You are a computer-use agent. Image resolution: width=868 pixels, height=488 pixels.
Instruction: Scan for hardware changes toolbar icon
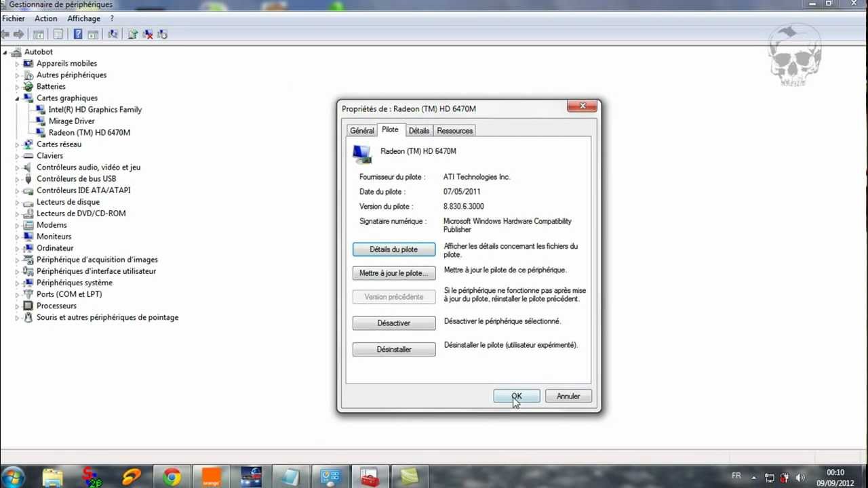[113, 34]
